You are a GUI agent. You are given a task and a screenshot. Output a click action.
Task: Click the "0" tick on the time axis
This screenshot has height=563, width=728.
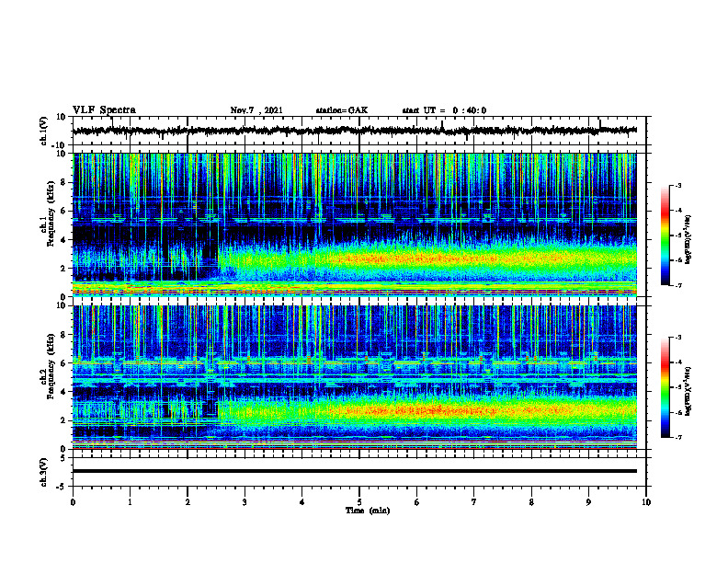(x=73, y=502)
